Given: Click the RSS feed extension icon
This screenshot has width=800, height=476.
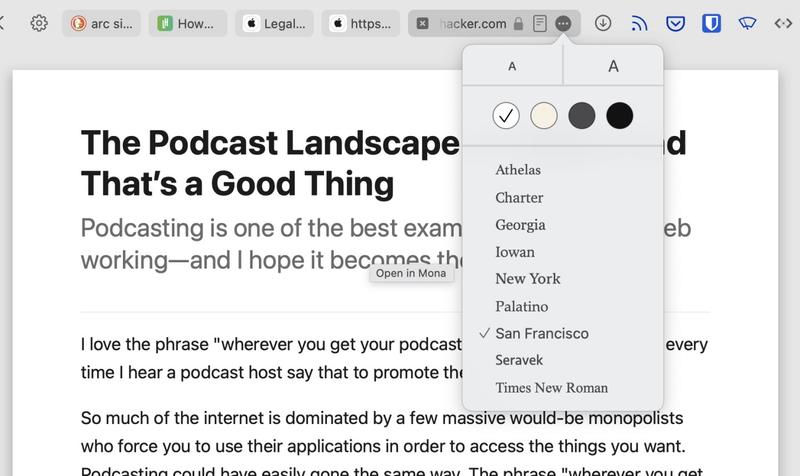Looking at the screenshot, I should [x=640, y=23].
